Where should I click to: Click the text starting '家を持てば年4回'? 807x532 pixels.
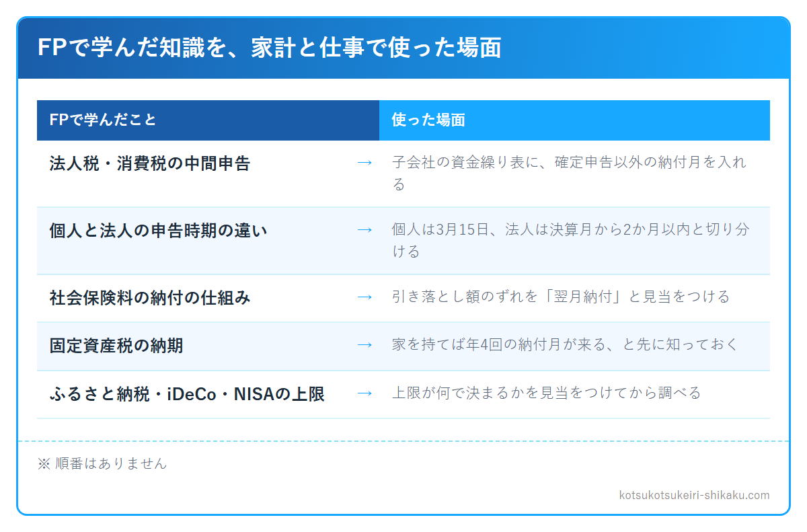coord(565,345)
